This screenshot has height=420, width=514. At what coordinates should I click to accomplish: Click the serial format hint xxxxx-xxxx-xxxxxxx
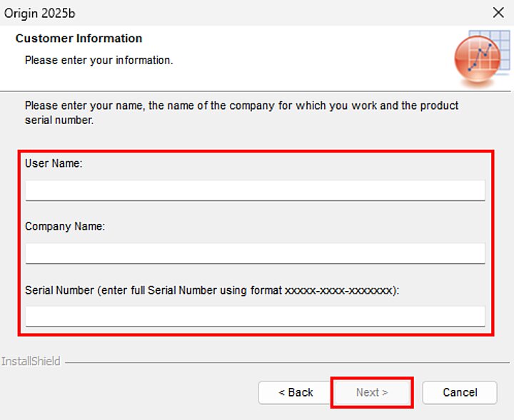(x=338, y=290)
